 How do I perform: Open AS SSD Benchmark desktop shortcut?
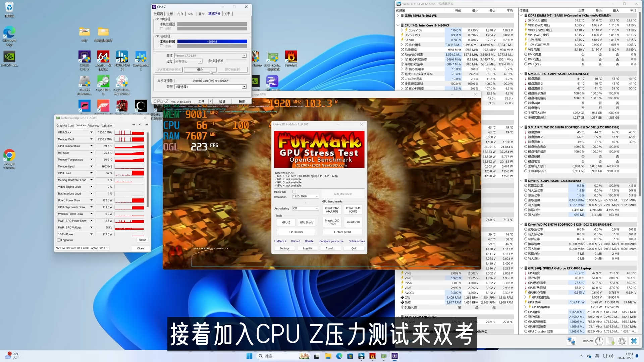tap(85, 85)
